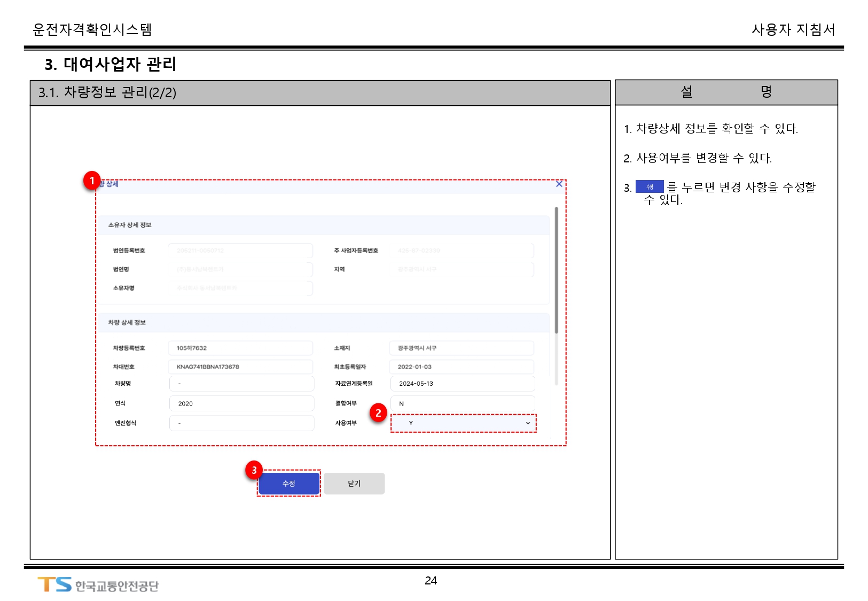The width and height of the screenshot is (868, 601).
Task: Click the red numbered marker 2
Action: click(x=378, y=412)
